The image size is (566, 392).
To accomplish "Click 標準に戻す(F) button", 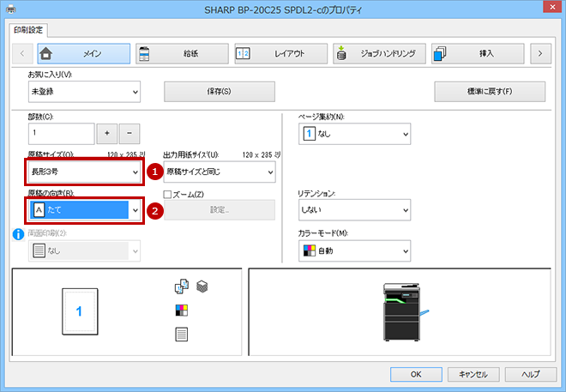I will [x=490, y=92].
